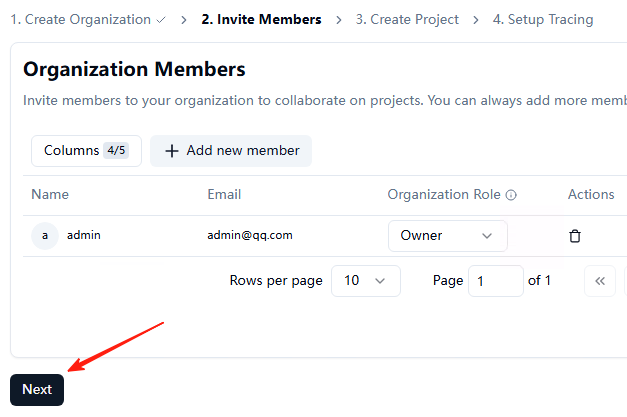Click the Actions column header
Screen dimensions: 627x417
(591, 195)
